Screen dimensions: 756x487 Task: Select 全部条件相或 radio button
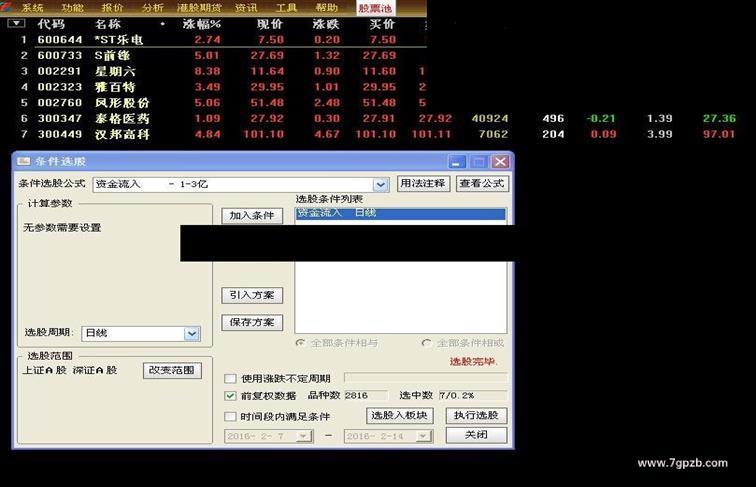click(426, 343)
